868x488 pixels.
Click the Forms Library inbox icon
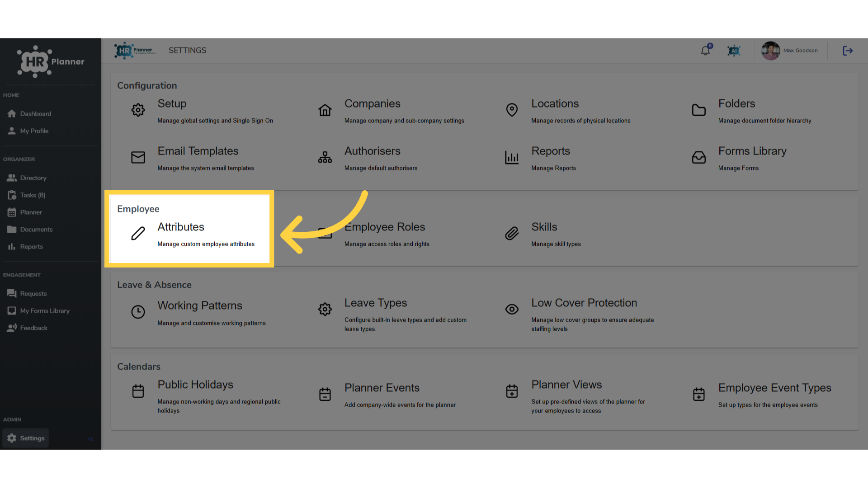[x=699, y=157]
